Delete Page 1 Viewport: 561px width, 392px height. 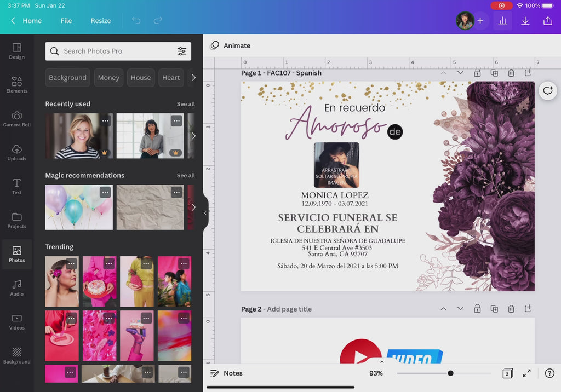[x=511, y=73]
